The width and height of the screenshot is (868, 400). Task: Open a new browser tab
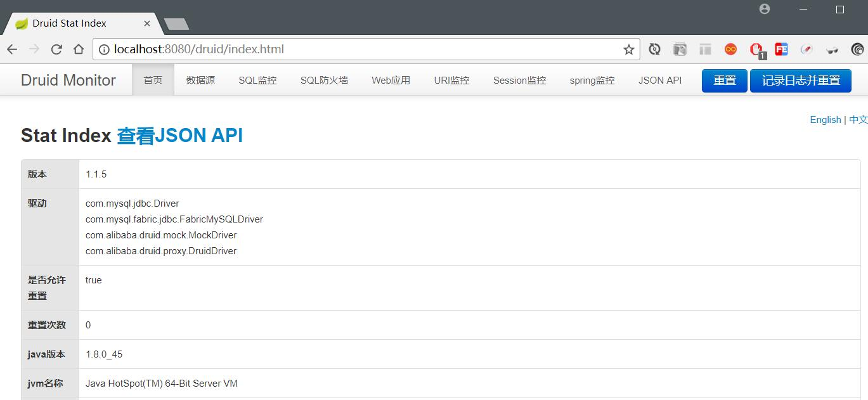coord(176,24)
